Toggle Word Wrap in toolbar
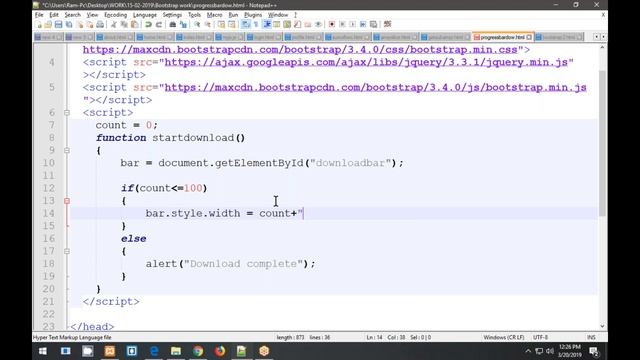Image resolution: width=640 pixels, height=360 pixels. [x=245, y=24]
